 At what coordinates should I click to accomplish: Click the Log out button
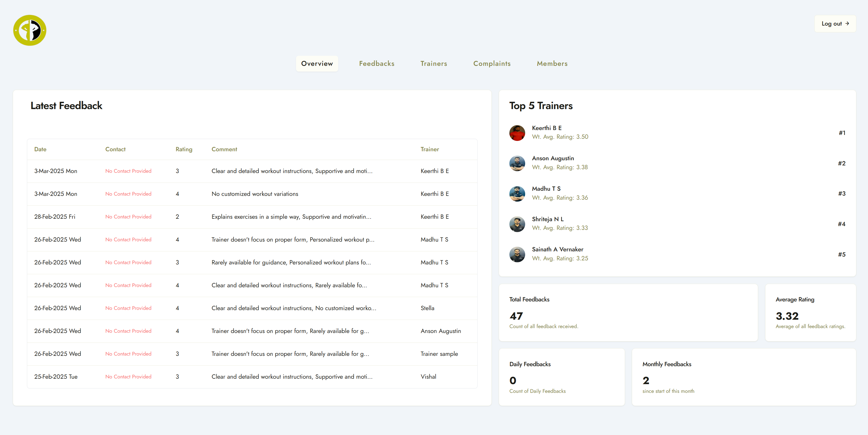(x=835, y=24)
